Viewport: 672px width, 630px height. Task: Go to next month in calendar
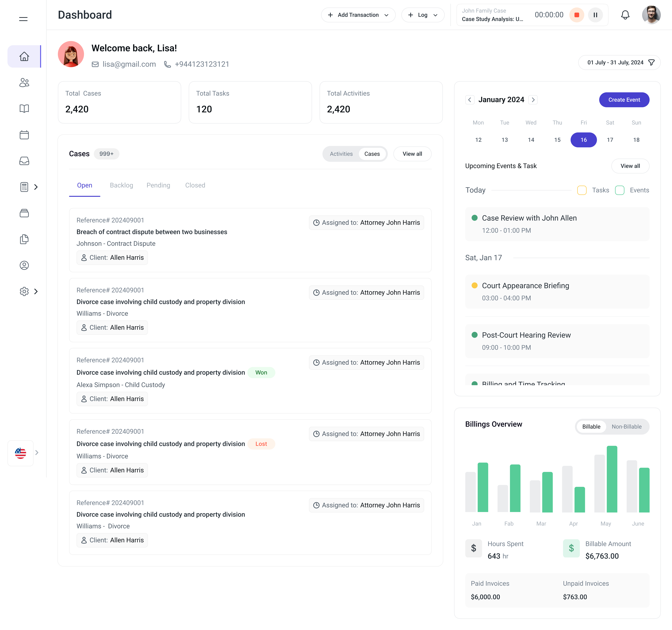coord(533,100)
